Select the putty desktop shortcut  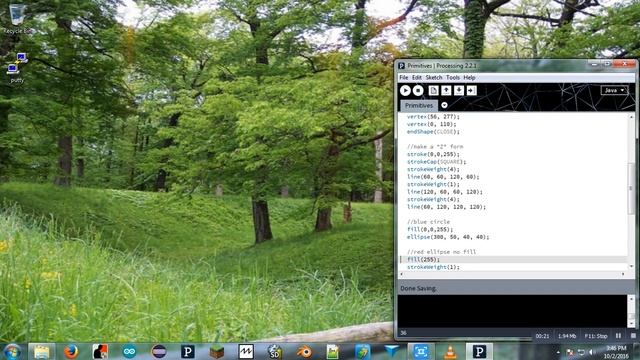17,68
